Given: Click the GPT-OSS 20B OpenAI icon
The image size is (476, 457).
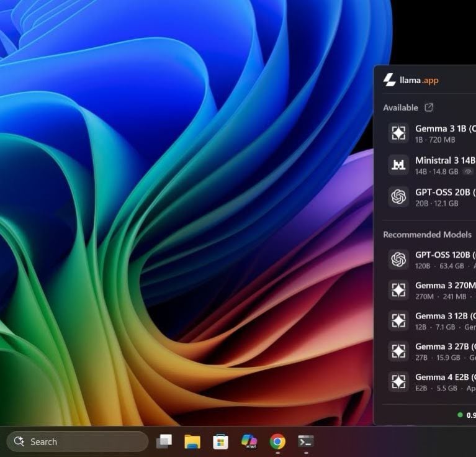Looking at the screenshot, I should tap(398, 196).
